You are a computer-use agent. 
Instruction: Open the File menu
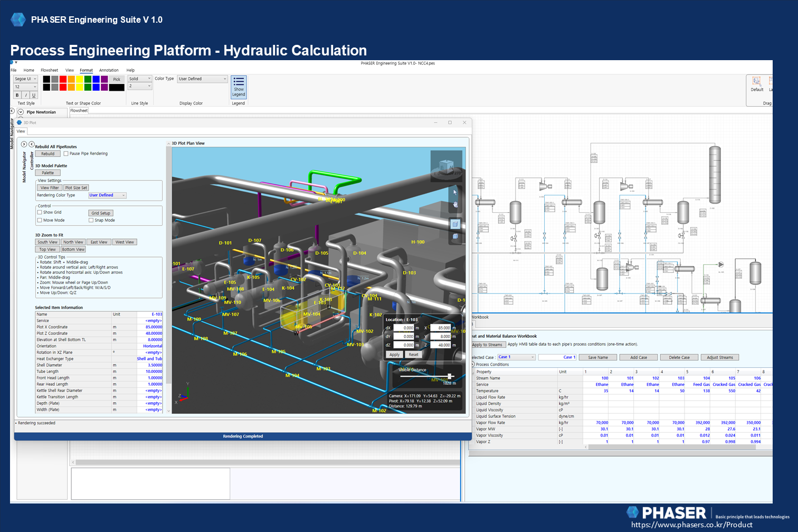click(x=13, y=70)
